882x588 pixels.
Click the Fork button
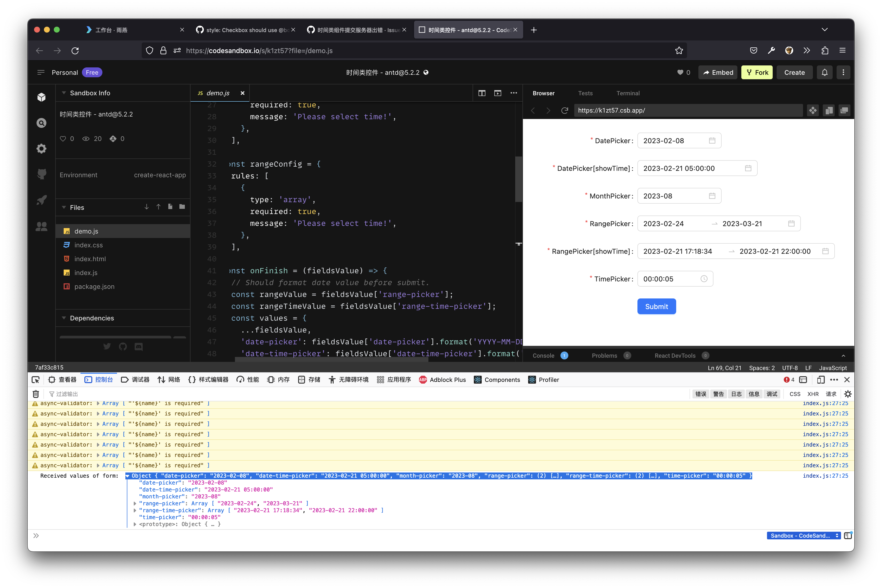coord(757,72)
